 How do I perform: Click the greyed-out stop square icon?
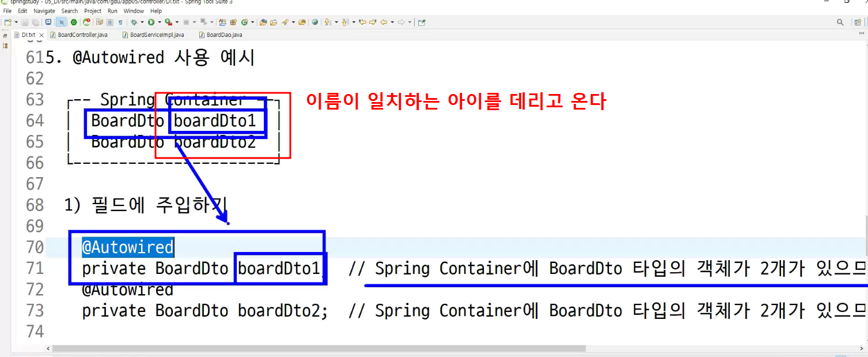pos(186,22)
